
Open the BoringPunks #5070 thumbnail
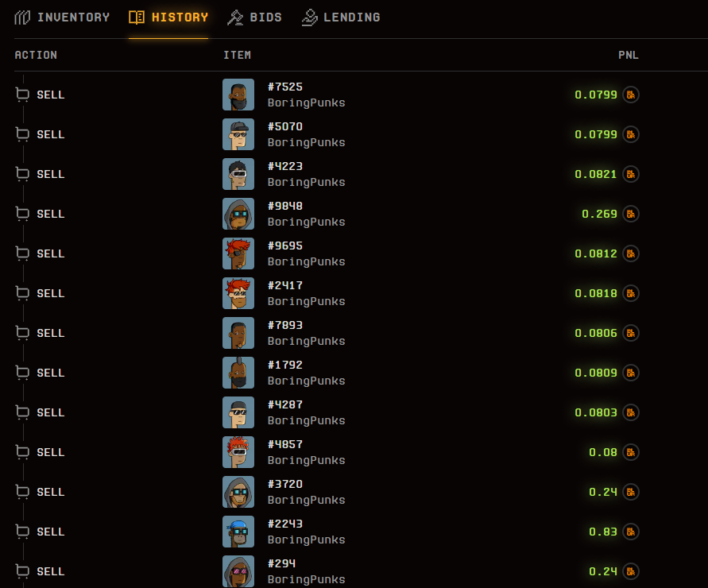point(238,134)
